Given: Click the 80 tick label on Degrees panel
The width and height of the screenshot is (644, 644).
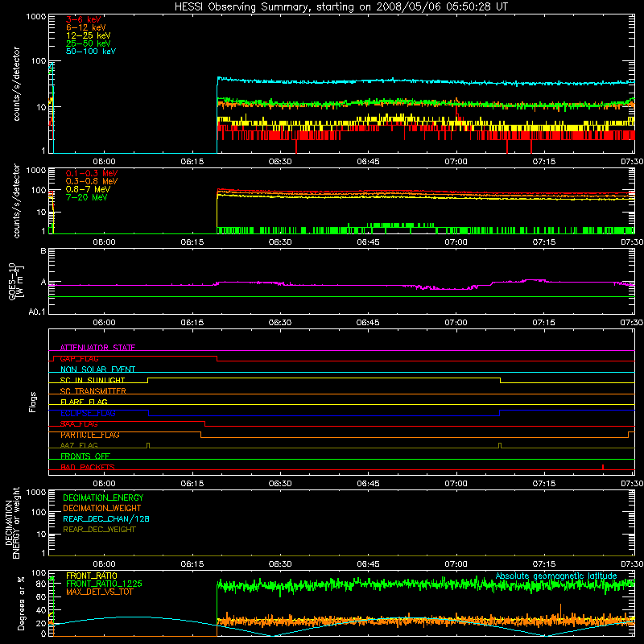Looking at the screenshot, I should [41, 584].
